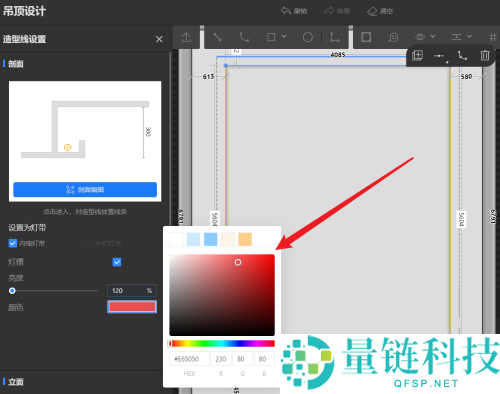
Task: Uncheck the 内缩灯带 checkbox
Action: pos(13,243)
